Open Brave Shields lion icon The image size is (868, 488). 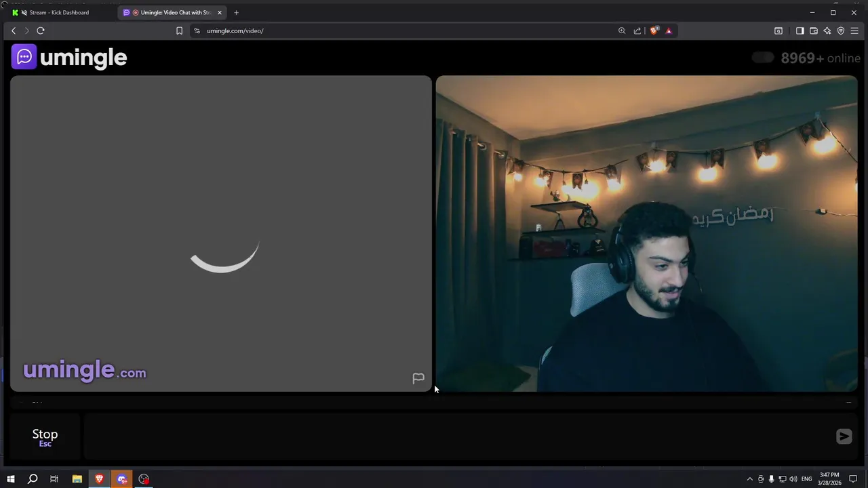654,30
